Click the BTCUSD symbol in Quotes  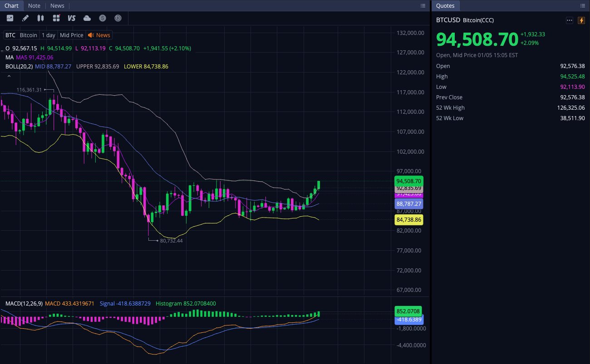point(448,20)
